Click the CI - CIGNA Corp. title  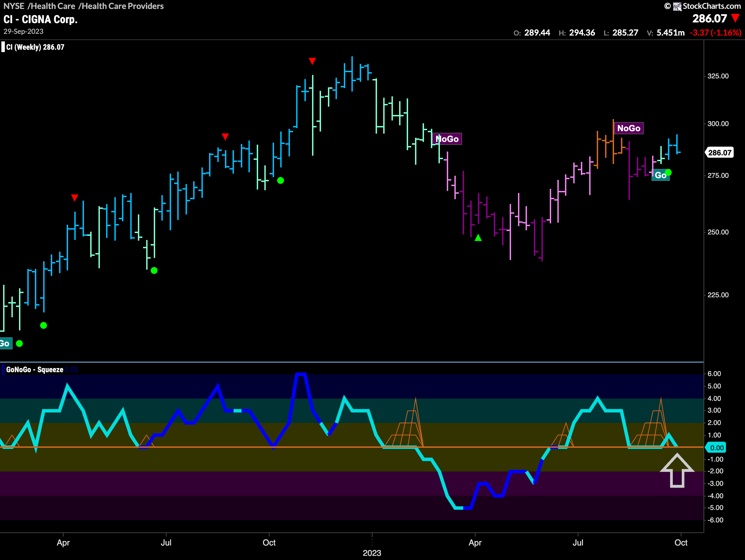coord(40,19)
